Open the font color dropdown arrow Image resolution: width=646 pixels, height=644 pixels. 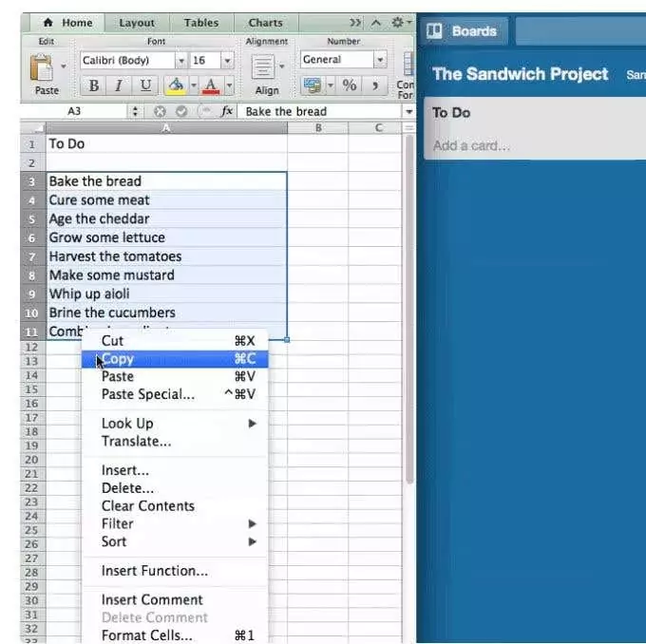pos(229,85)
